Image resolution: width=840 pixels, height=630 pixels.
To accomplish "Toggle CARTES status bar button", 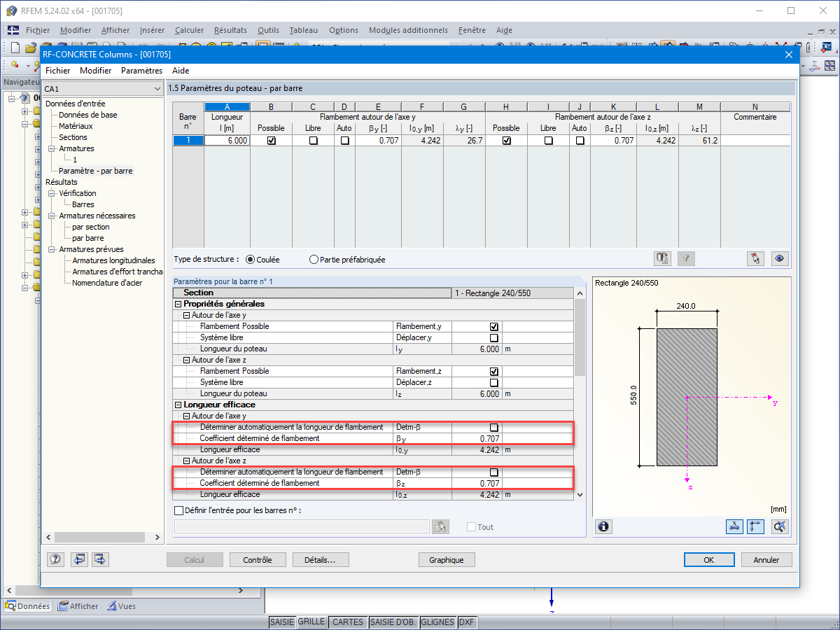I will (x=348, y=622).
